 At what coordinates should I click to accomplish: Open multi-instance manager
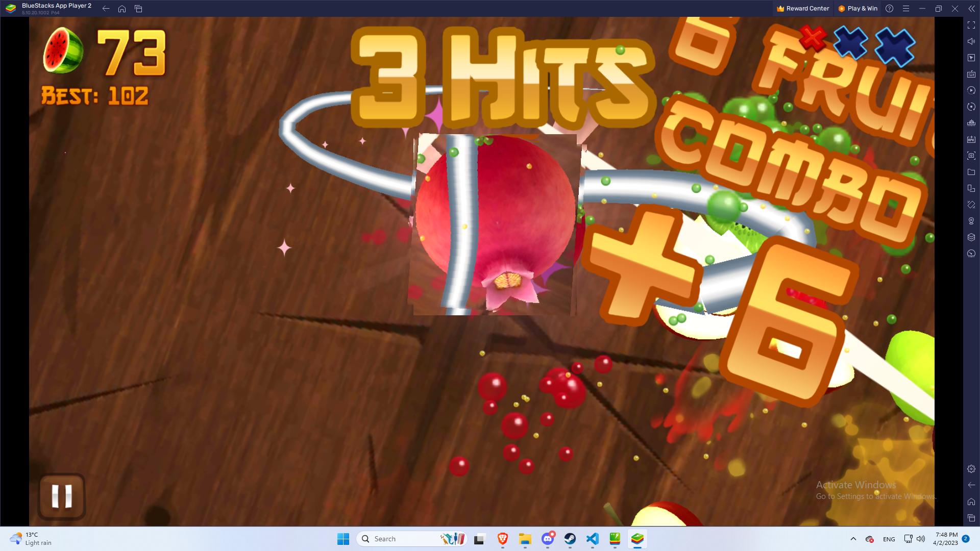pos(971,237)
